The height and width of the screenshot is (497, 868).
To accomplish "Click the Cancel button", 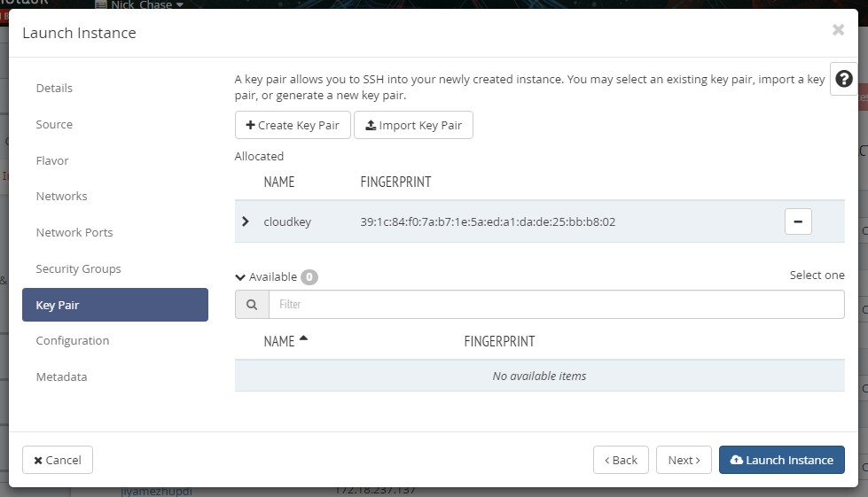I will [58, 460].
